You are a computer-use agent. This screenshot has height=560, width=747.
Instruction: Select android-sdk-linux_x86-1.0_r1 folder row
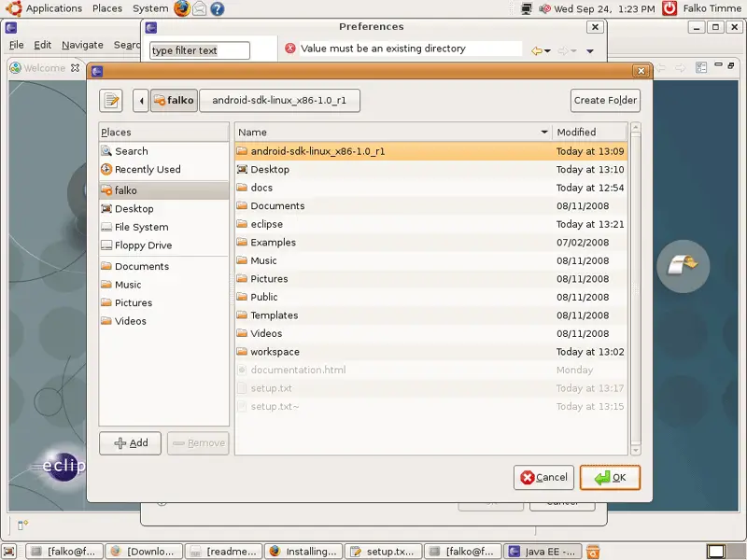pos(431,151)
